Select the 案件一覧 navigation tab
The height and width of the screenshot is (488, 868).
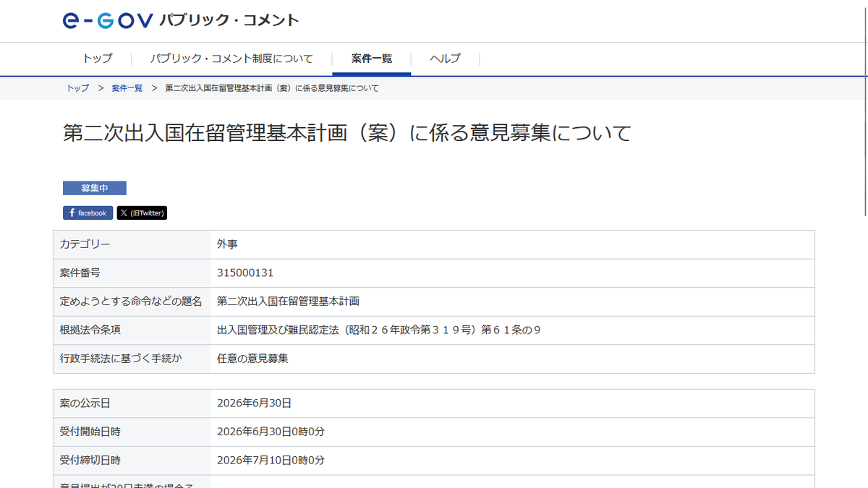(x=372, y=59)
